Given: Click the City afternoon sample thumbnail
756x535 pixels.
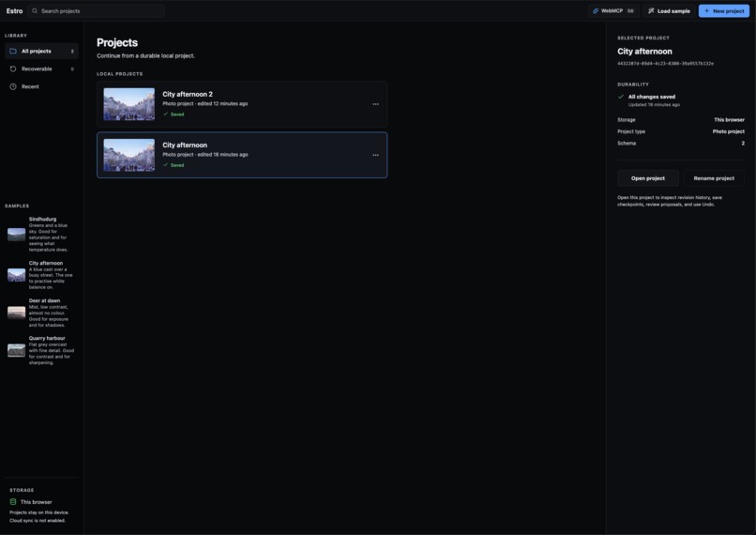Looking at the screenshot, I should [16, 275].
